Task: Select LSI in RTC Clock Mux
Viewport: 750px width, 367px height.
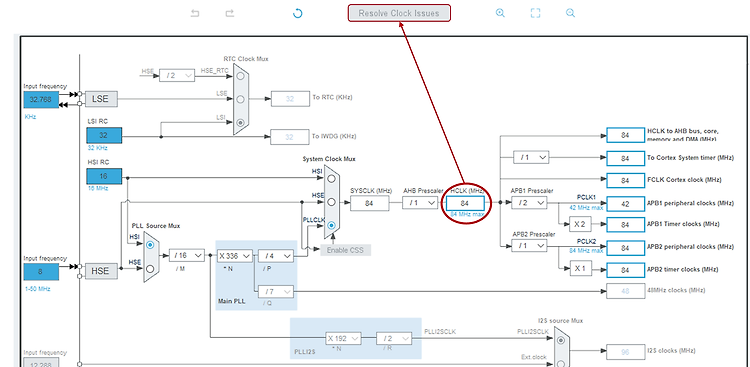Action: (241, 122)
